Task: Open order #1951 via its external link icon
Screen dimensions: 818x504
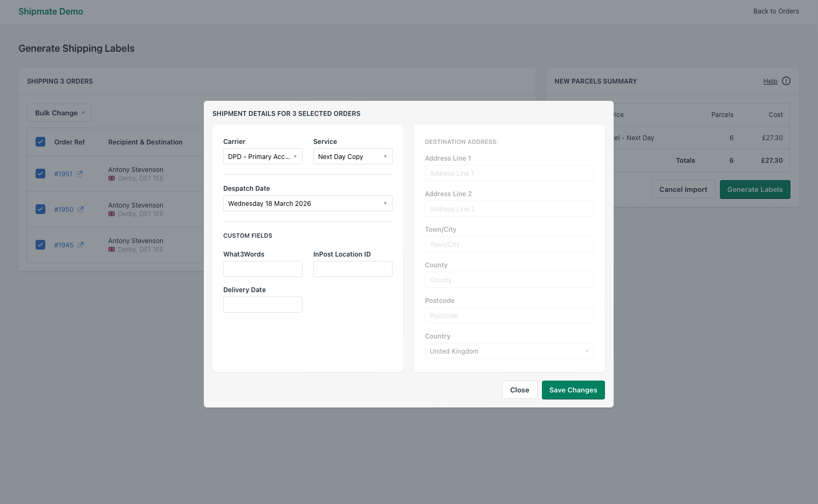Action: tap(80, 174)
